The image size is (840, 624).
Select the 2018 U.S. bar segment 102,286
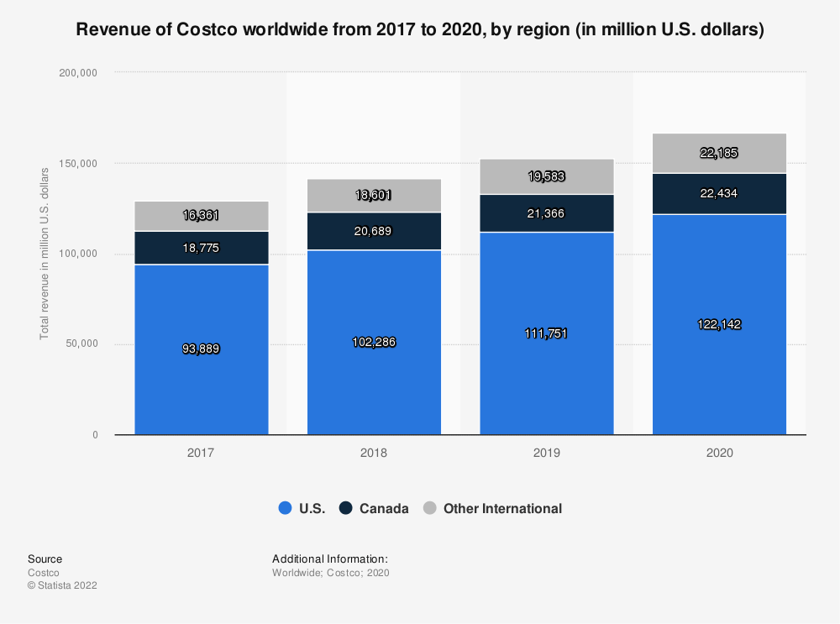[374, 343]
